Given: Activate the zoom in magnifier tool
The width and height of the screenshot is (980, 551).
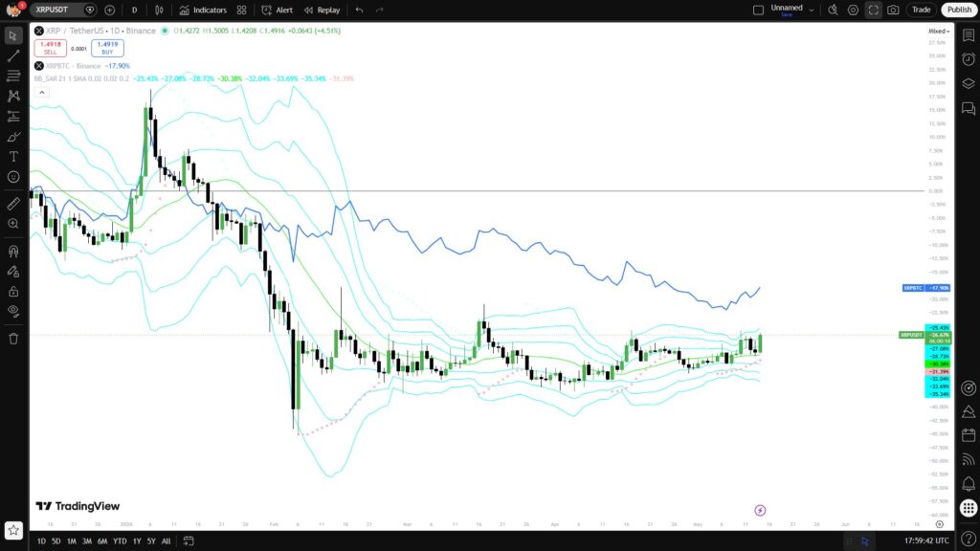Looking at the screenshot, I should [13, 224].
